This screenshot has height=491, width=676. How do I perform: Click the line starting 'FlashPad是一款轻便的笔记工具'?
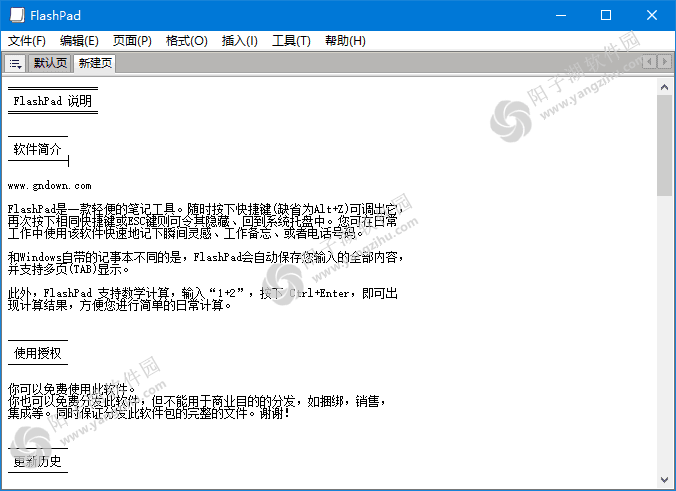(x=207, y=209)
